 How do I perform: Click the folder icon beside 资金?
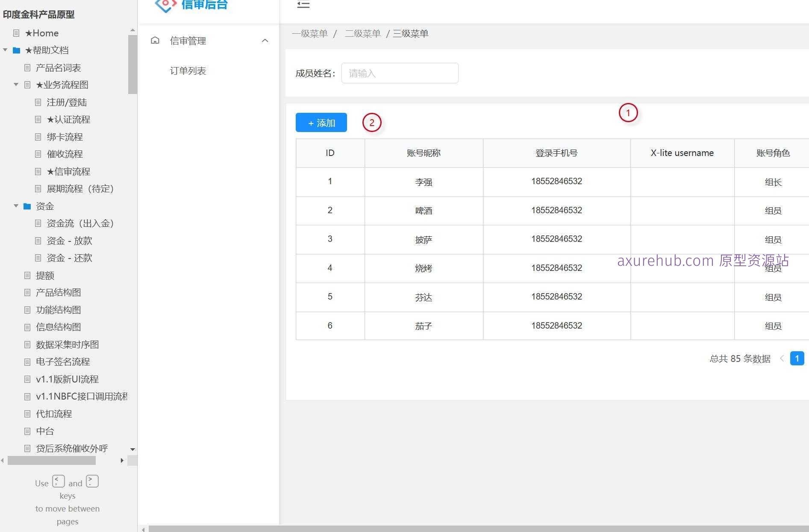point(26,206)
